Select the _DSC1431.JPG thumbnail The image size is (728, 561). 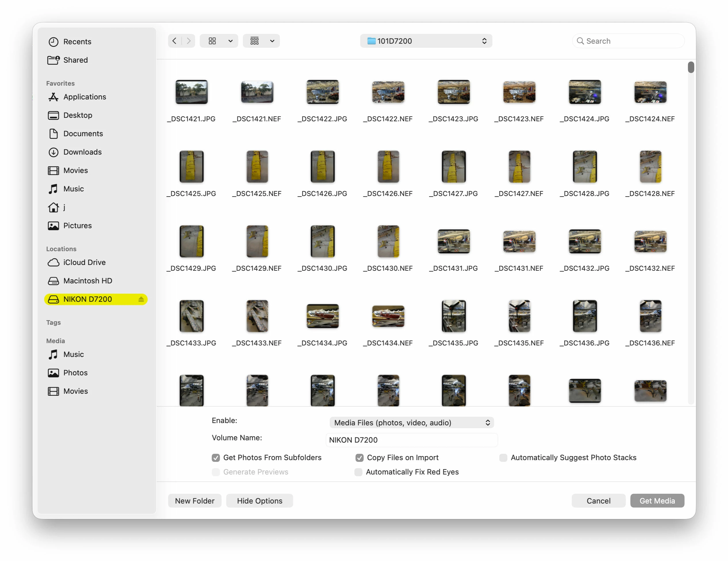(454, 241)
